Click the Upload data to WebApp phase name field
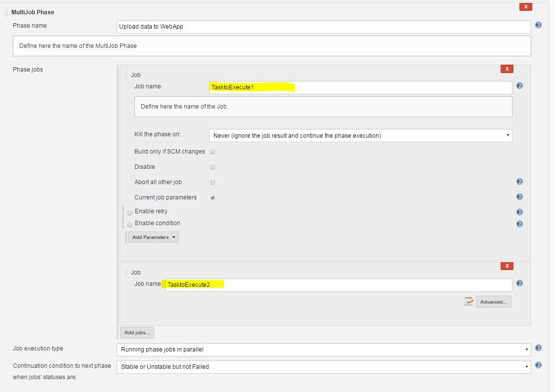The image size is (554, 392). tap(324, 27)
